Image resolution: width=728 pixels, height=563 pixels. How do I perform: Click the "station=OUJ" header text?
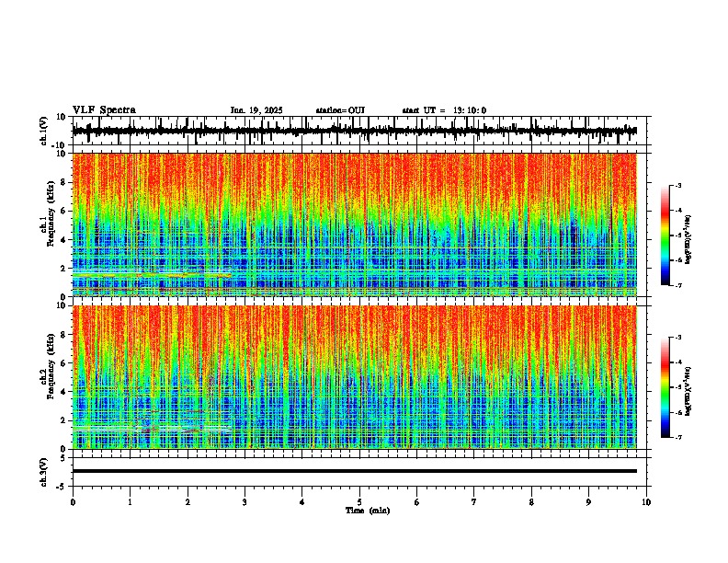pyautogui.click(x=340, y=110)
